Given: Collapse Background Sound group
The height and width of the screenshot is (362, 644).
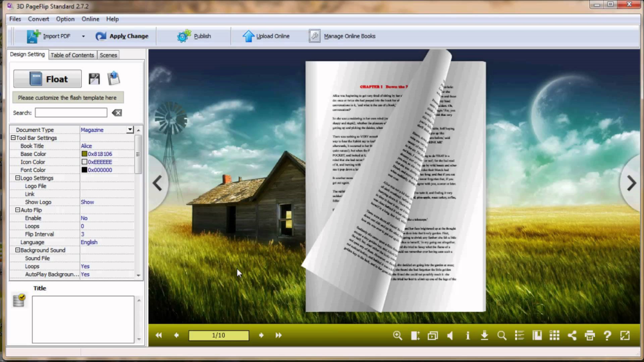Looking at the screenshot, I should coord(17,250).
